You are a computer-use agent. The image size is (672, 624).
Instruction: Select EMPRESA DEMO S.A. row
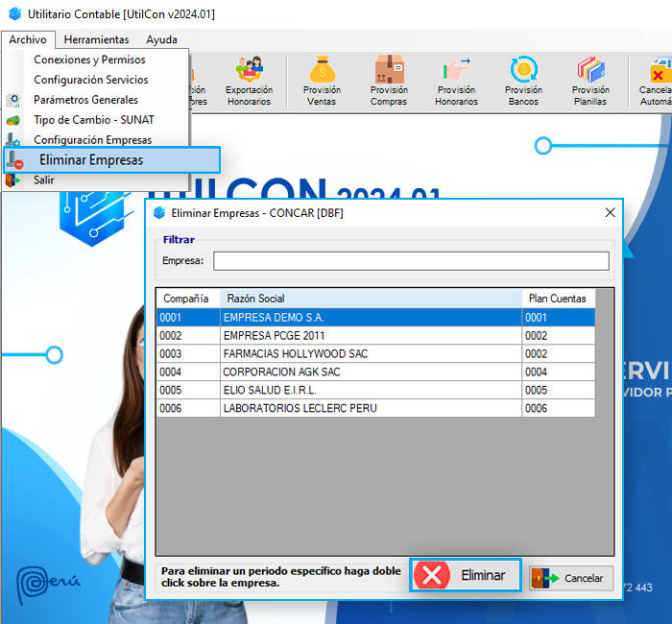coord(376,318)
